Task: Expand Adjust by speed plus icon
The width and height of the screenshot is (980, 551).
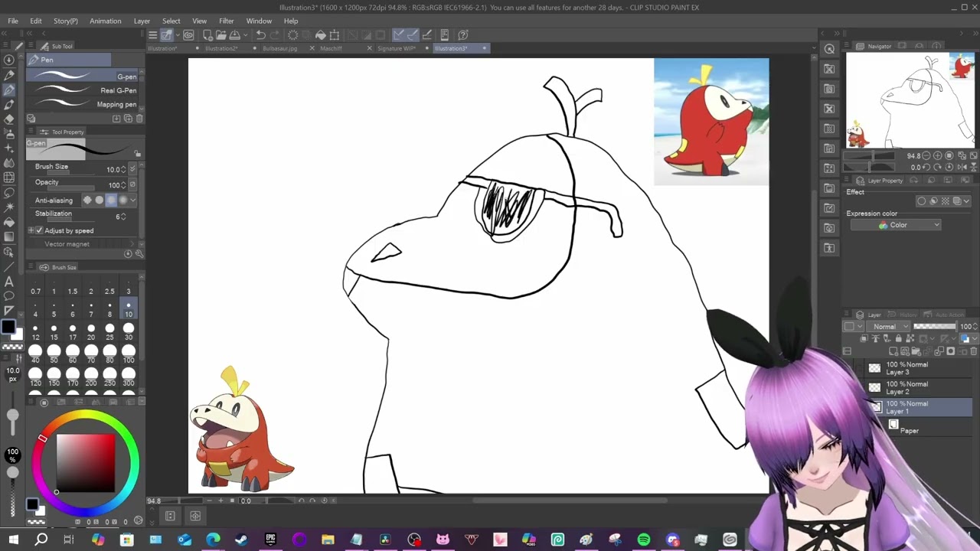Action: (31, 230)
